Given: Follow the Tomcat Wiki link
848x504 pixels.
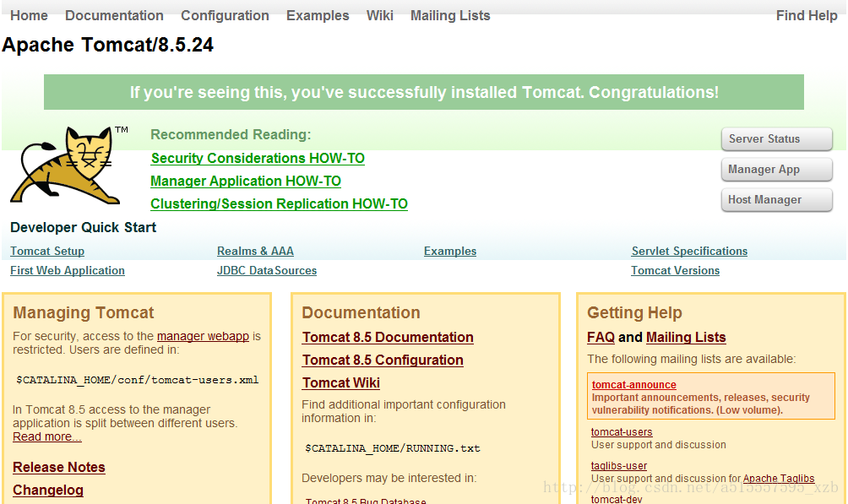Looking at the screenshot, I should click(x=341, y=383).
